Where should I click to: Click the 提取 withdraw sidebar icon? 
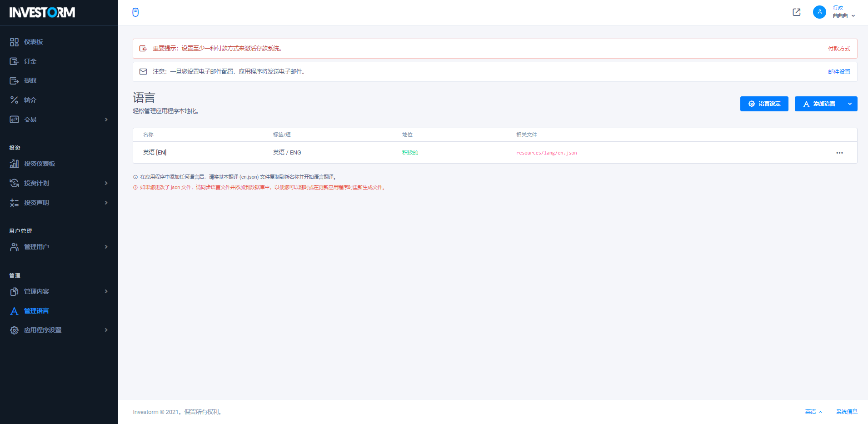coord(15,81)
